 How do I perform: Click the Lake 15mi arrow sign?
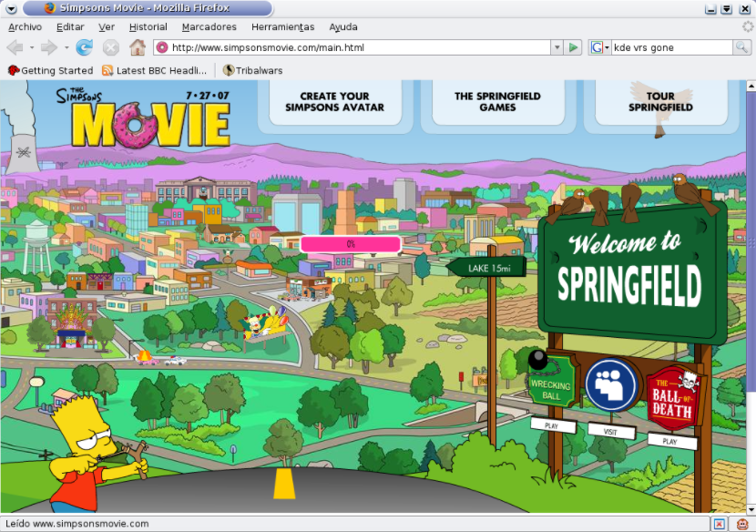coord(486,268)
